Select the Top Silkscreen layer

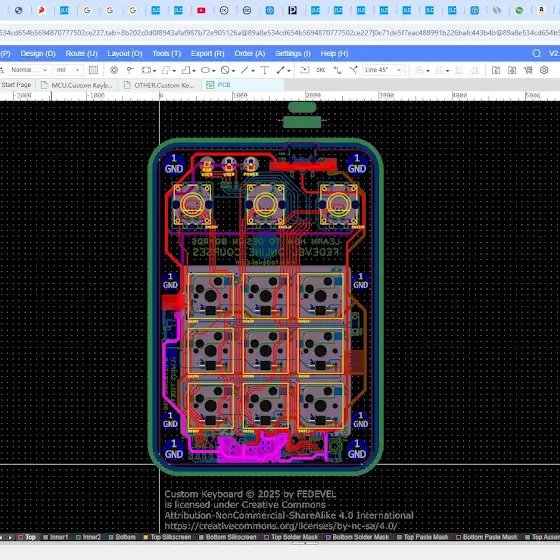click(x=167, y=537)
